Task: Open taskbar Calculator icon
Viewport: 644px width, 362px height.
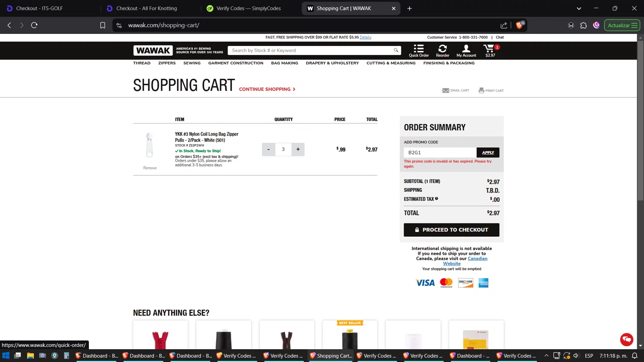Action: 67,356
